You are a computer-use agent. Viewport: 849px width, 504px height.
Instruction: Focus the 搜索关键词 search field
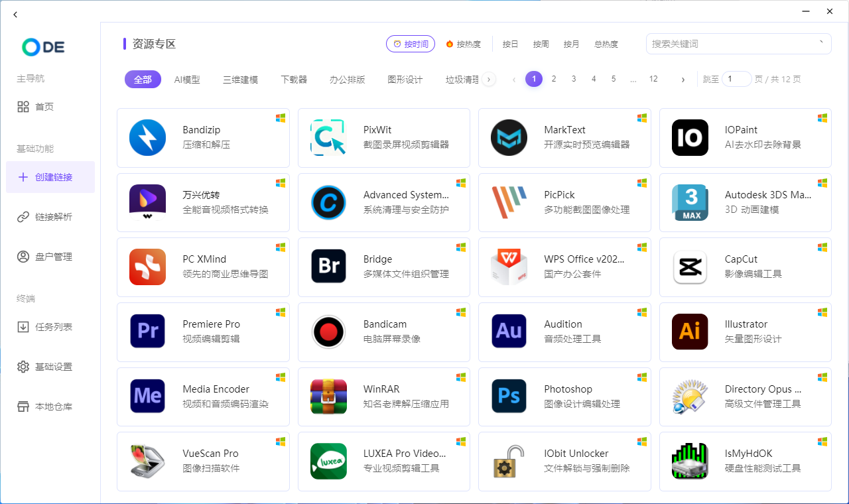[739, 44]
